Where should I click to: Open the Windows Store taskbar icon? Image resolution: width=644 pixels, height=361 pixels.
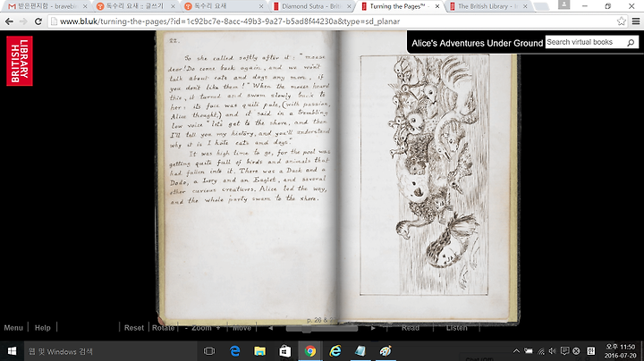click(x=284, y=351)
